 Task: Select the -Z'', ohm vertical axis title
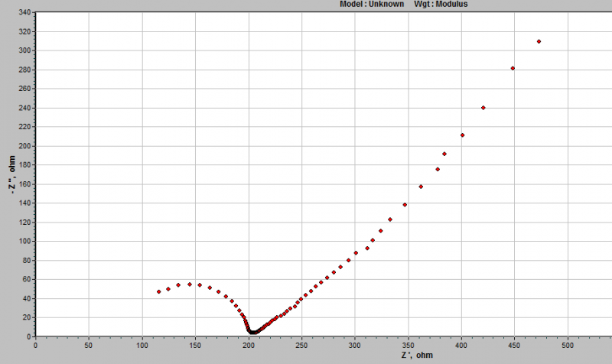(x=12, y=175)
